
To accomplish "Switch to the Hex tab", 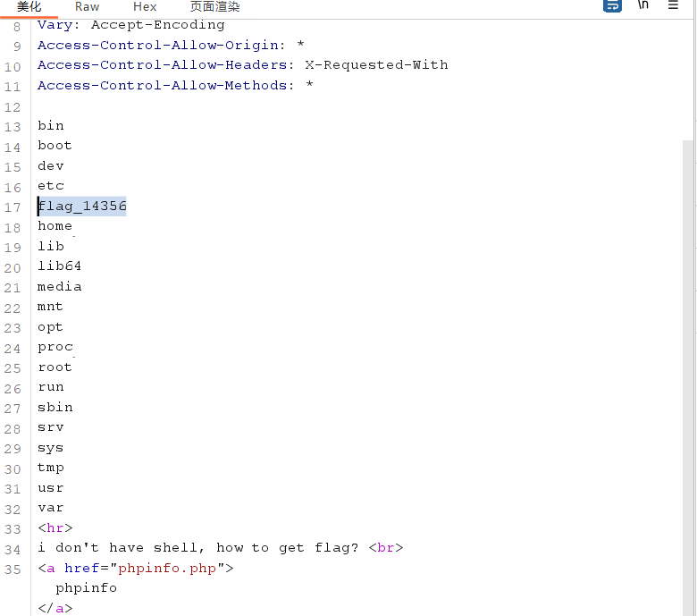I will 145,6.
